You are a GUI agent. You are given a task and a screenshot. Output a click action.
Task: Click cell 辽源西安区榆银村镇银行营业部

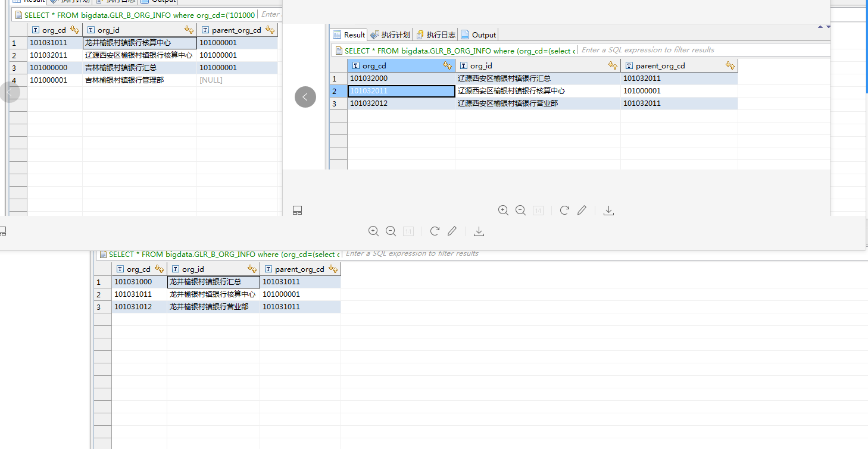tap(538, 103)
